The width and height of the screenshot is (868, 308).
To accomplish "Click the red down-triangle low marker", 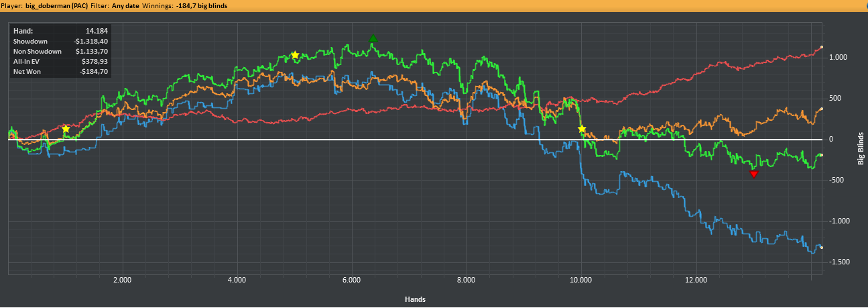I will pos(753,174).
